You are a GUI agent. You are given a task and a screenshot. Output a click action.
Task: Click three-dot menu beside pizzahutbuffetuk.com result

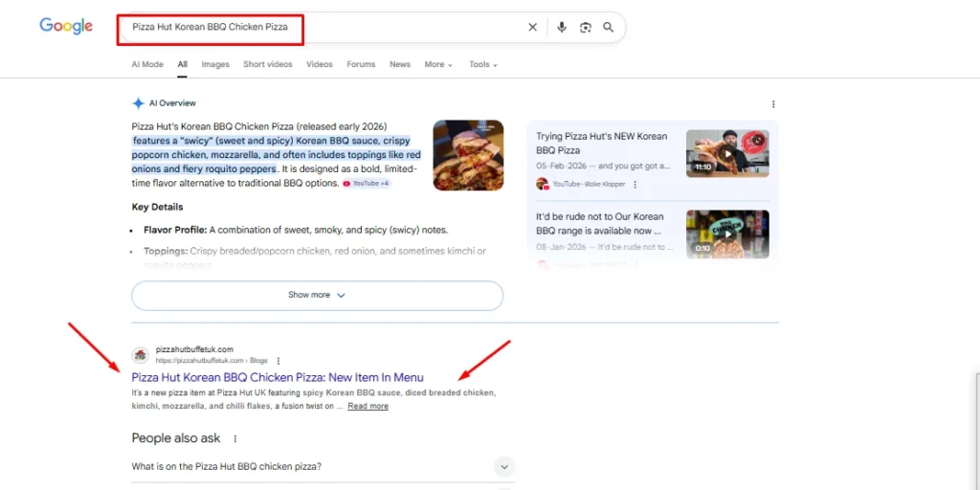click(278, 361)
